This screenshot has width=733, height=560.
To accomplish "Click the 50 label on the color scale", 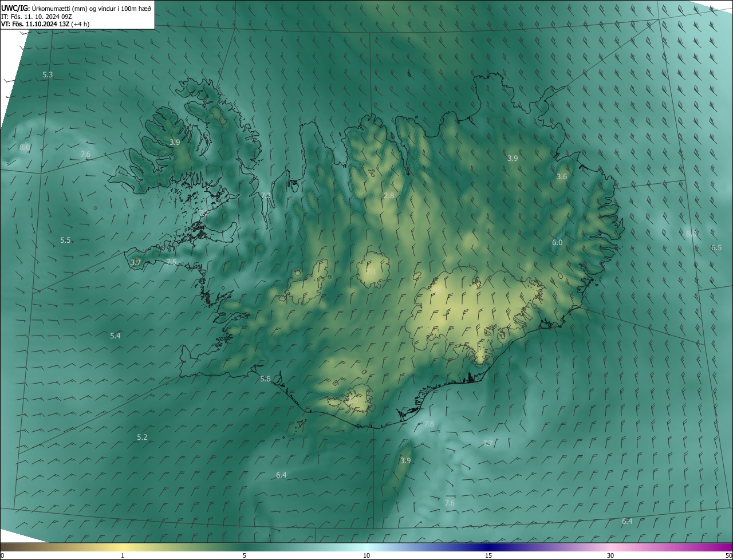I will click(728, 556).
